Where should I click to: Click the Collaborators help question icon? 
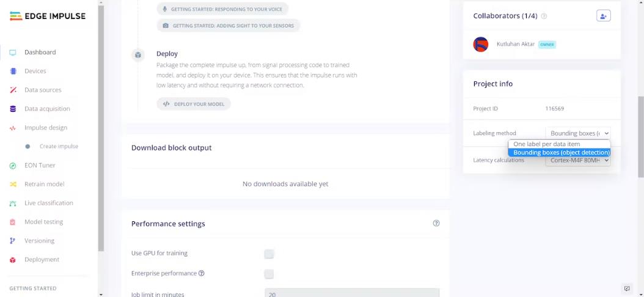[x=544, y=16]
